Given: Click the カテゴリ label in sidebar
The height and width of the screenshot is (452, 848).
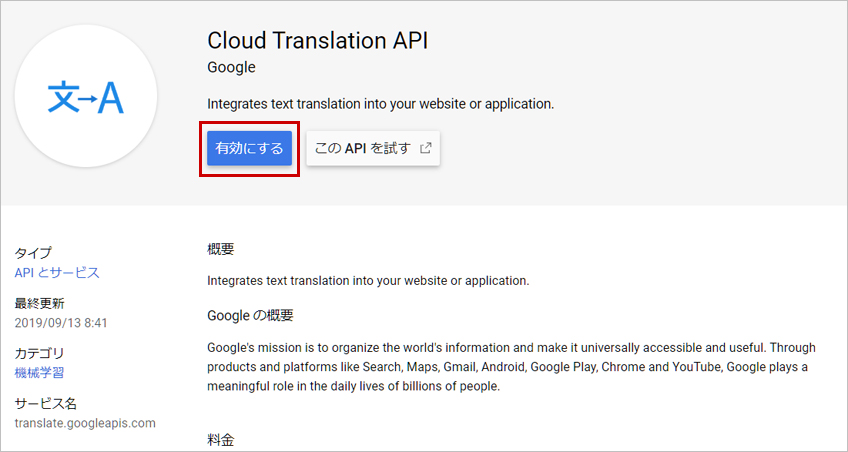Looking at the screenshot, I should tap(39, 354).
